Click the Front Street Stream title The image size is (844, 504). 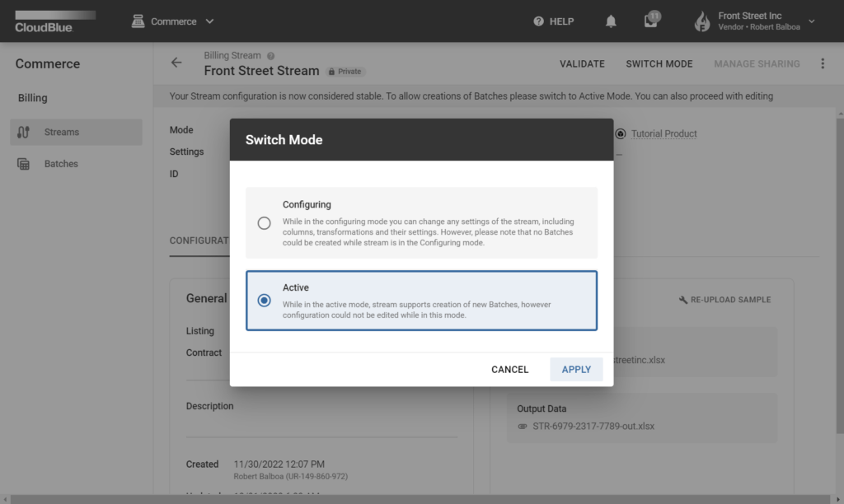point(261,71)
